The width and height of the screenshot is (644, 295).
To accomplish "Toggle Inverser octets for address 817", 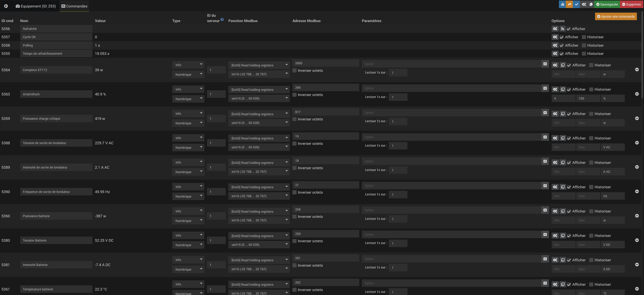I will (295, 119).
